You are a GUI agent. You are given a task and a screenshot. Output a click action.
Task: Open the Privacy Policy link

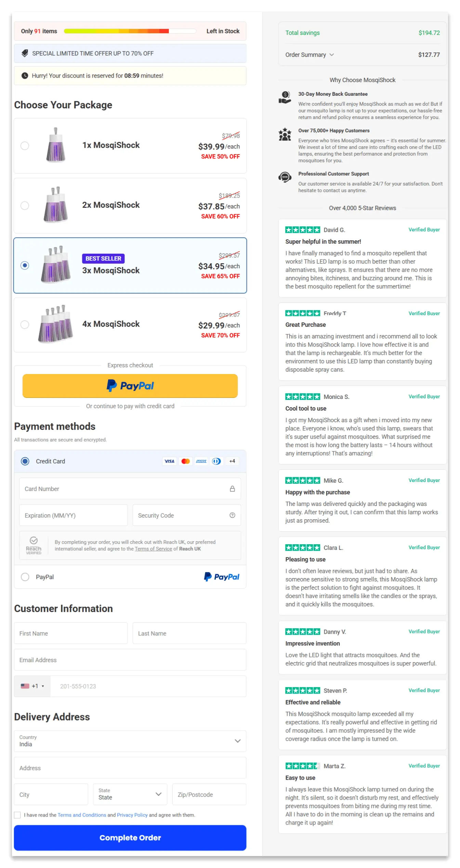(132, 815)
